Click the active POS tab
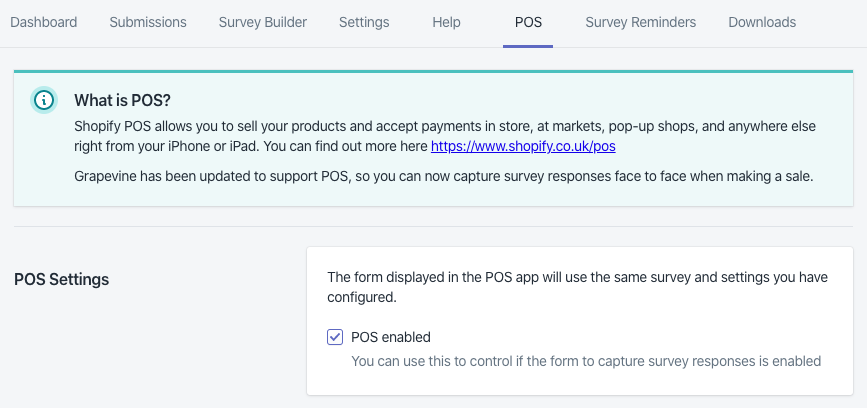 point(528,22)
